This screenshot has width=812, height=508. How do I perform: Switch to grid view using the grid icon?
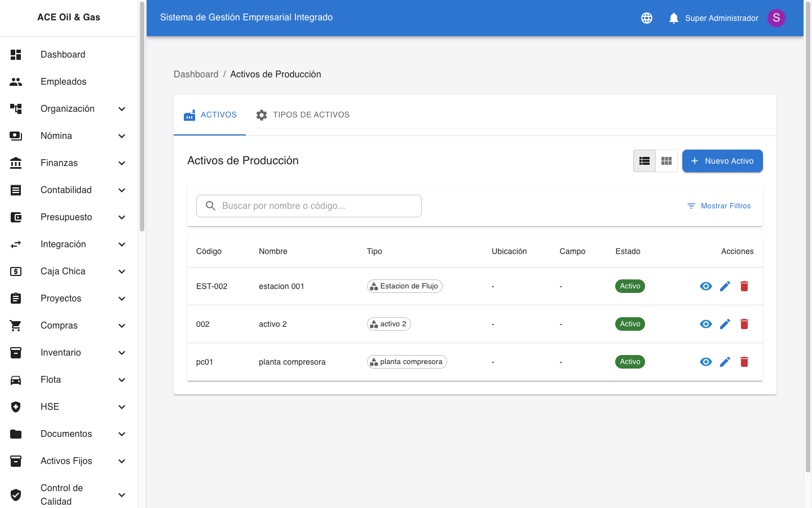(666, 161)
